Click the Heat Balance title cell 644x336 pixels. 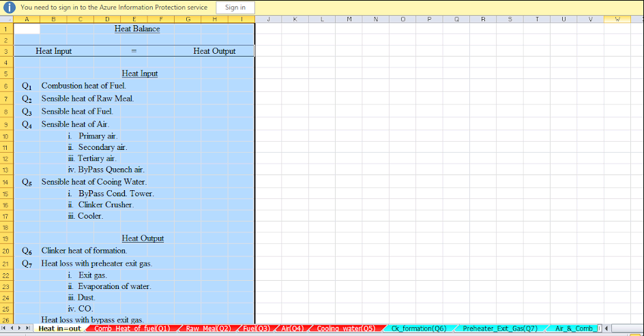[137, 29]
